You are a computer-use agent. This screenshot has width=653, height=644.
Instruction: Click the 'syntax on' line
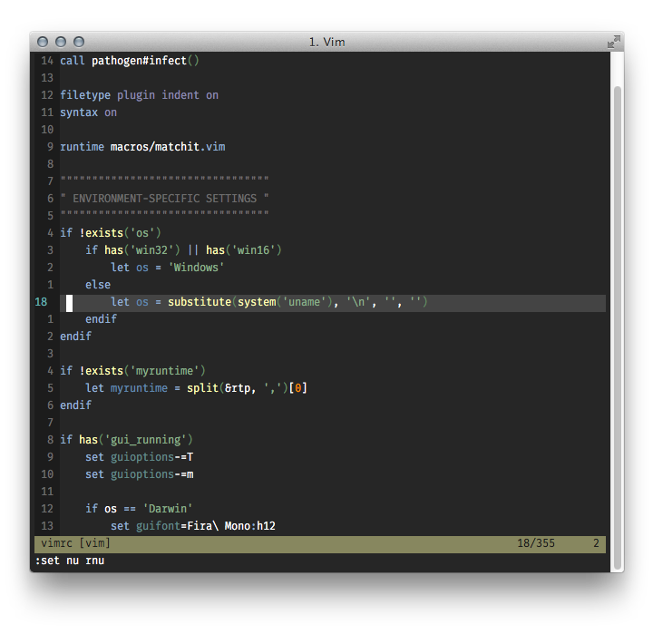click(x=88, y=112)
